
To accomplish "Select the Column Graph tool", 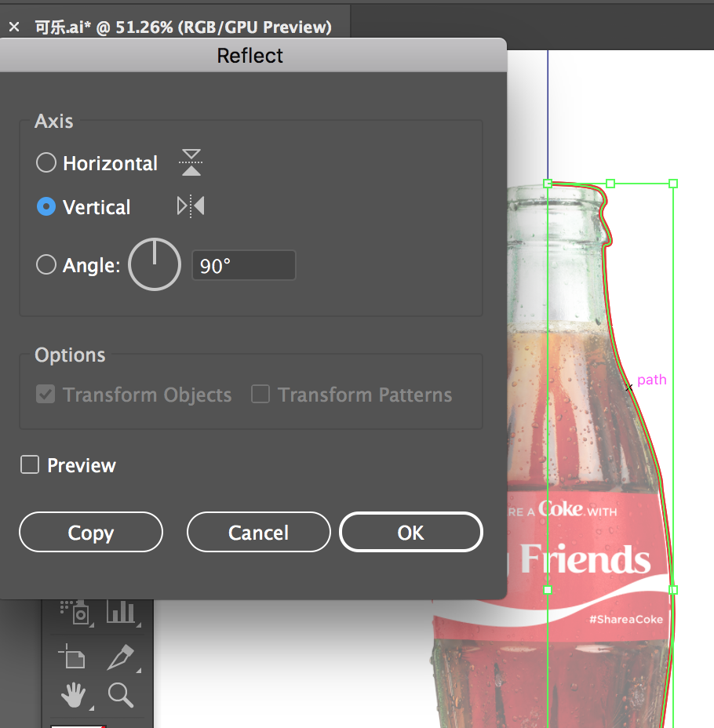I will 121,612.
